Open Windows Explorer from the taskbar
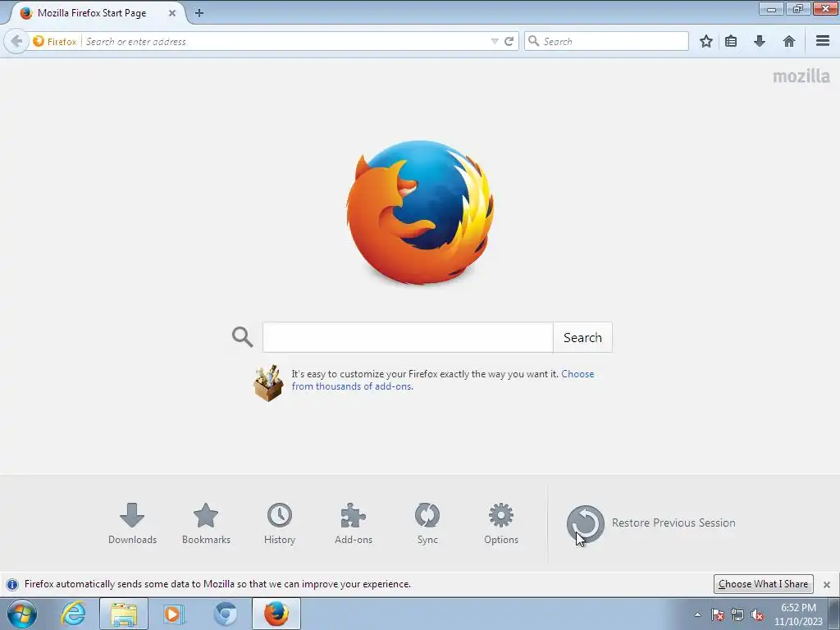 tap(124, 614)
